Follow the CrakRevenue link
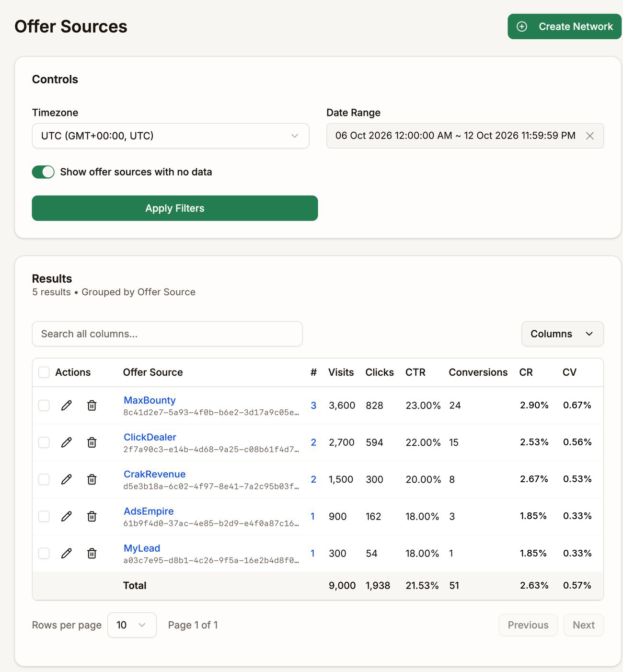Screen dimensions: 623x672 (154, 474)
